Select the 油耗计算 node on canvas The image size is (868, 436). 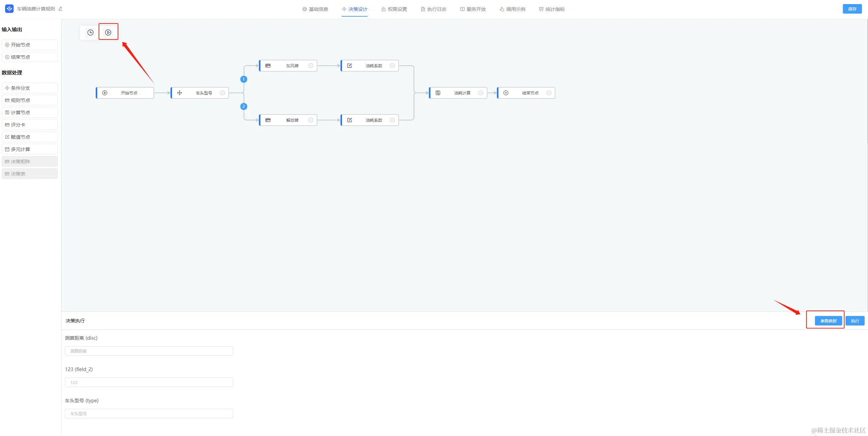click(458, 93)
